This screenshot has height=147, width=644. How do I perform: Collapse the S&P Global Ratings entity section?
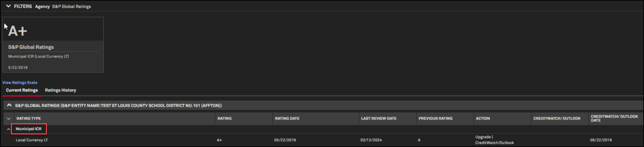click(x=9, y=105)
